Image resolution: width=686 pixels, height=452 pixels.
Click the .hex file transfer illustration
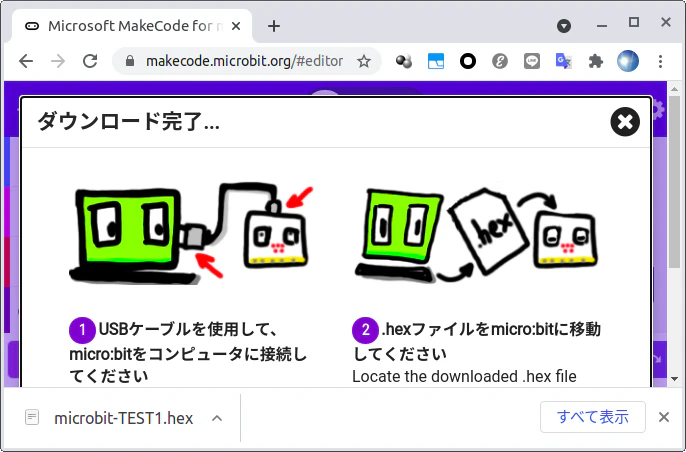(x=476, y=235)
